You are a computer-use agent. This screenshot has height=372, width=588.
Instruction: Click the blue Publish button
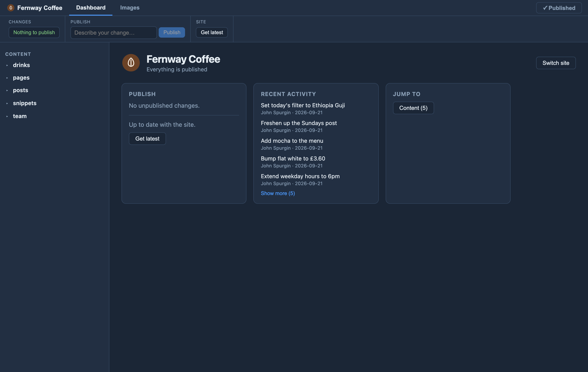coord(172,32)
